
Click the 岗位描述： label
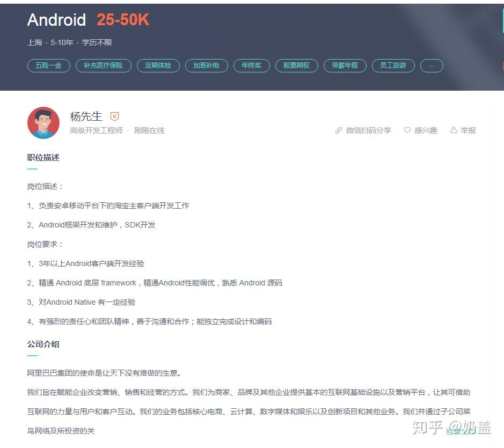click(x=45, y=186)
